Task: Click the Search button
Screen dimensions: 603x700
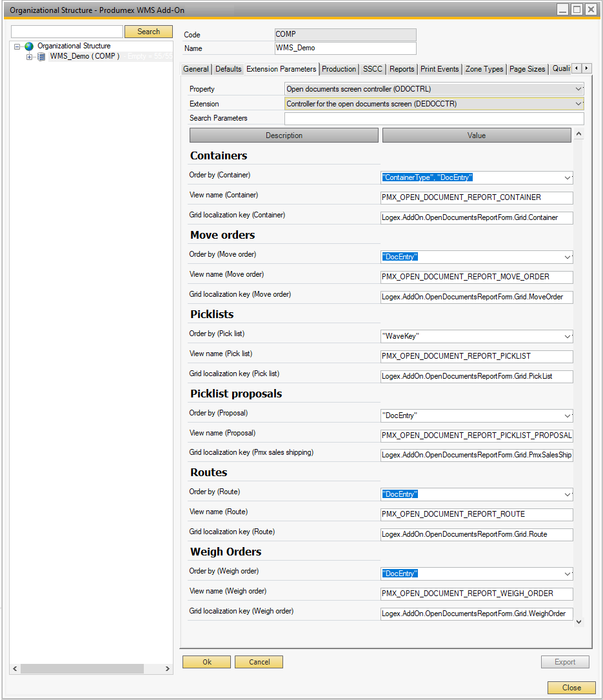Action: (148, 31)
